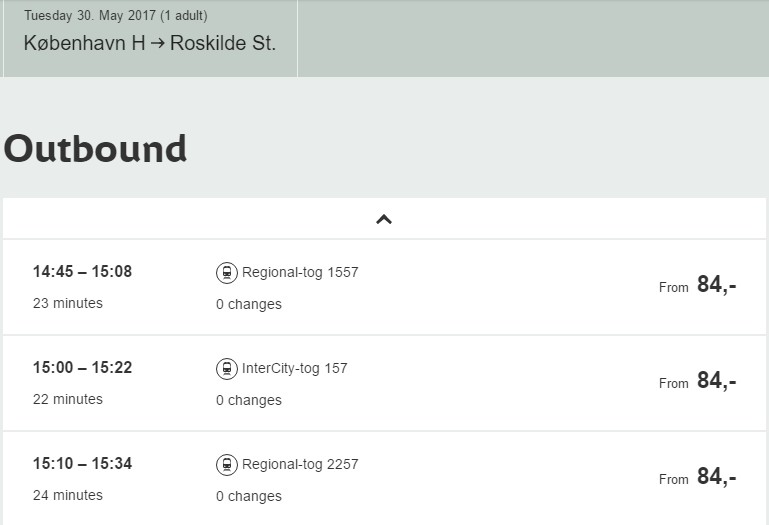Select the 15:10 – 15:34 departure

pos(82,464)
